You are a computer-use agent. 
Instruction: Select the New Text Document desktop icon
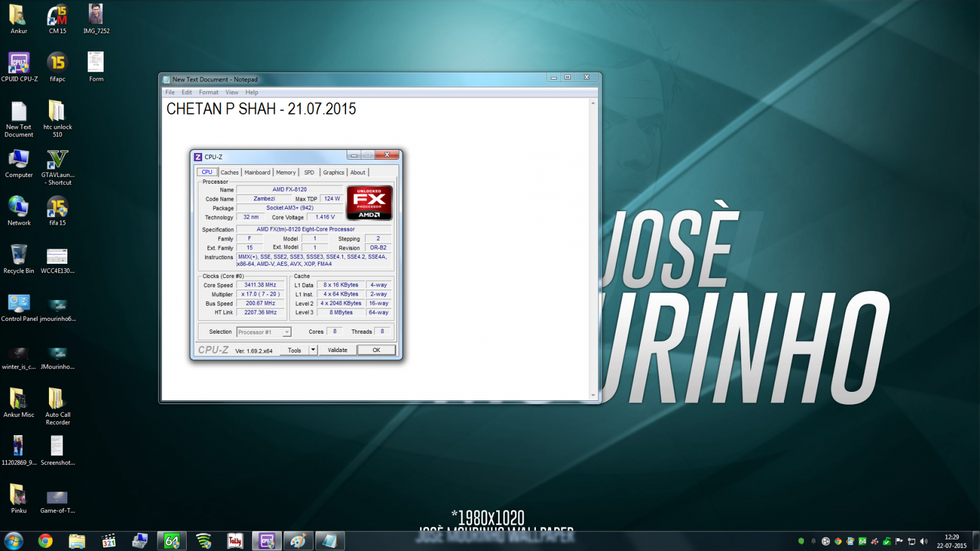tap(19, 119)
